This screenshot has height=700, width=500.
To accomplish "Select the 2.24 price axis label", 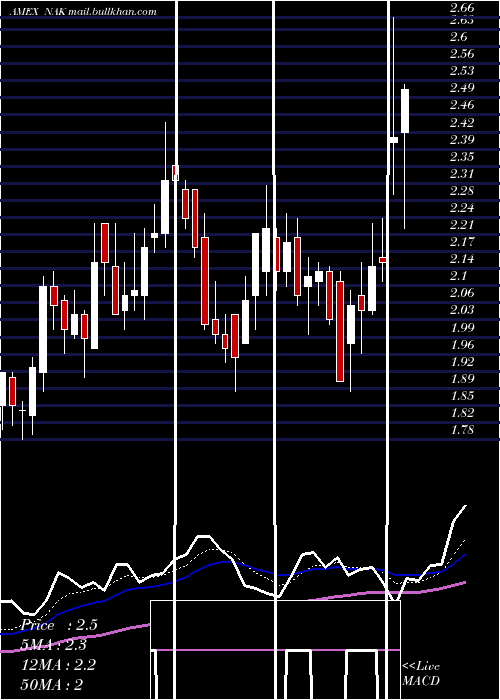I will click(x=462, y=208).
